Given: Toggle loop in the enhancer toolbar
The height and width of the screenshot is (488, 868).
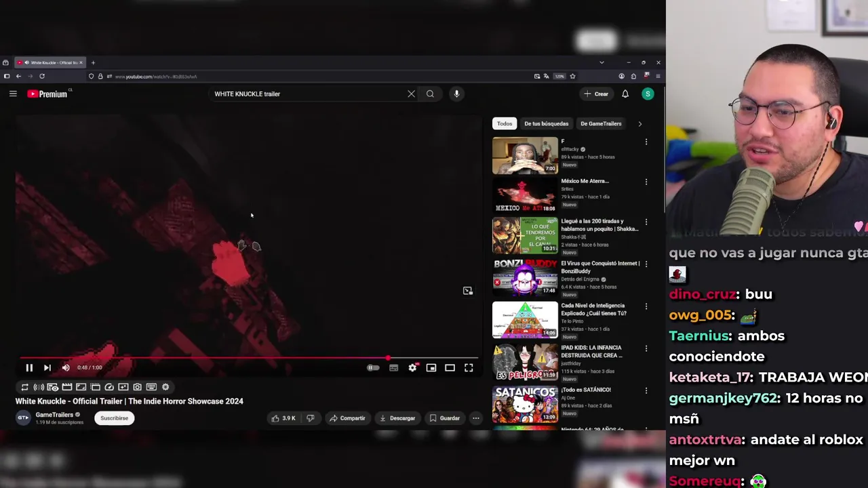Looking at the screenshot, I should pos(24,387).
